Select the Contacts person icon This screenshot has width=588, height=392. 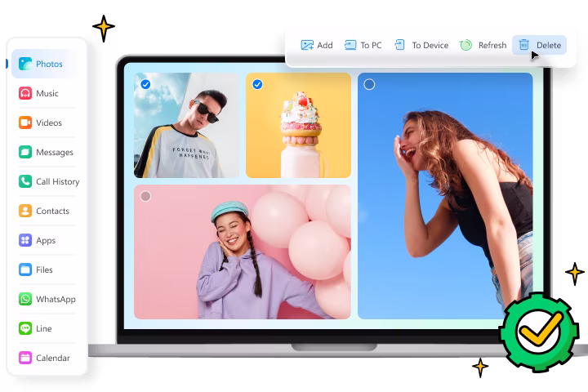25,211
